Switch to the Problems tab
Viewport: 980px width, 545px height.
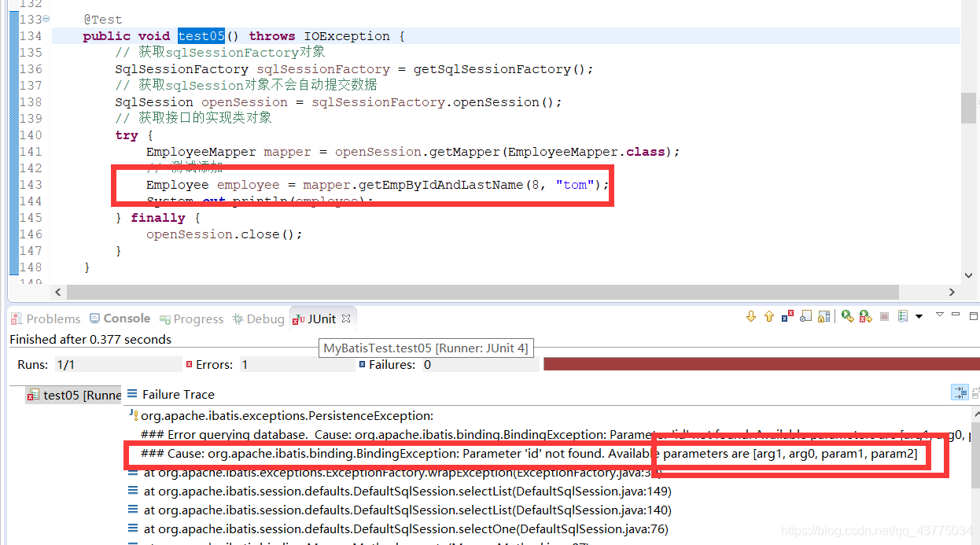tap(46, 319)
